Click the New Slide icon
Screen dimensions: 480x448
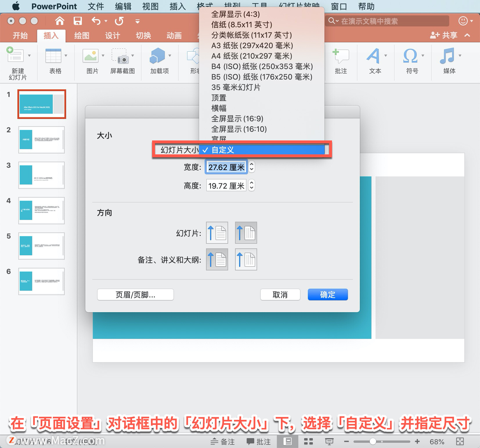pos(15,55)
